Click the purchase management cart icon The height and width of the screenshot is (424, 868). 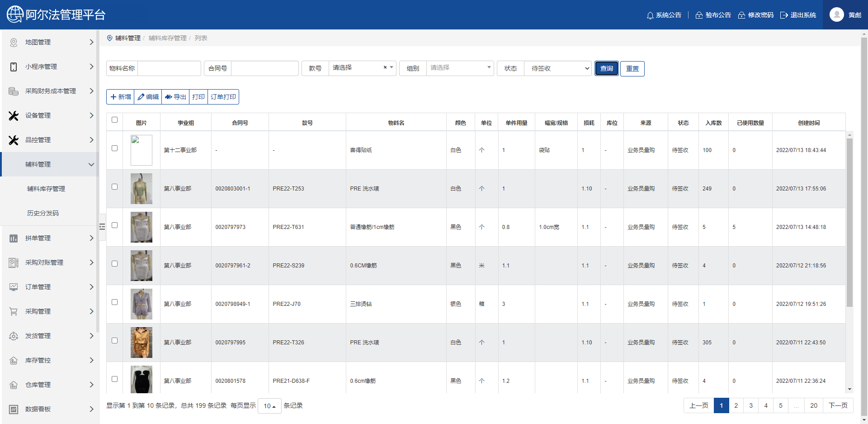pyautogui.click(x=14, y=311)
